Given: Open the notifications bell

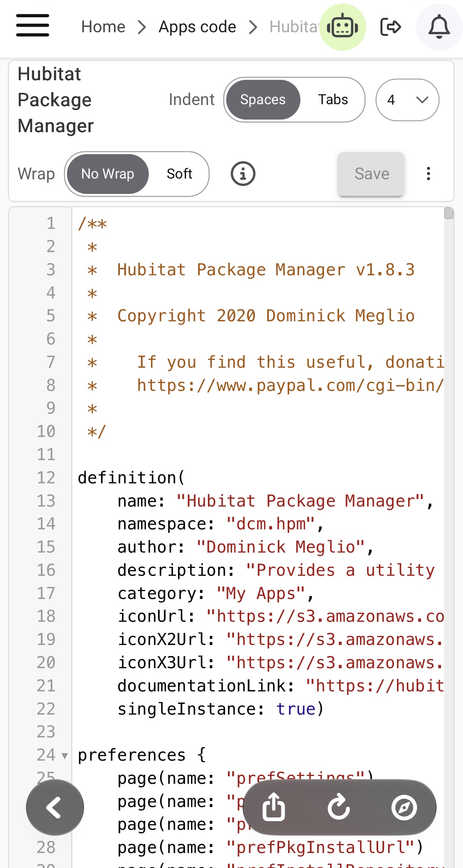Looking at the screenshot, I should (x=439, y=27).
